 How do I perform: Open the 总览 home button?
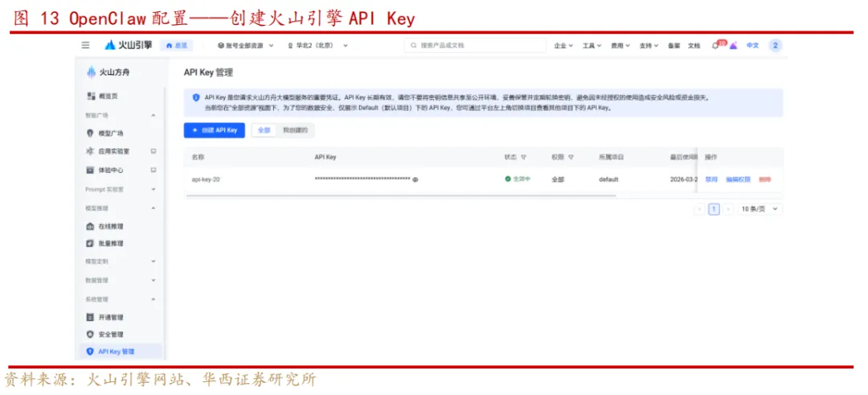tap(177, 45)
